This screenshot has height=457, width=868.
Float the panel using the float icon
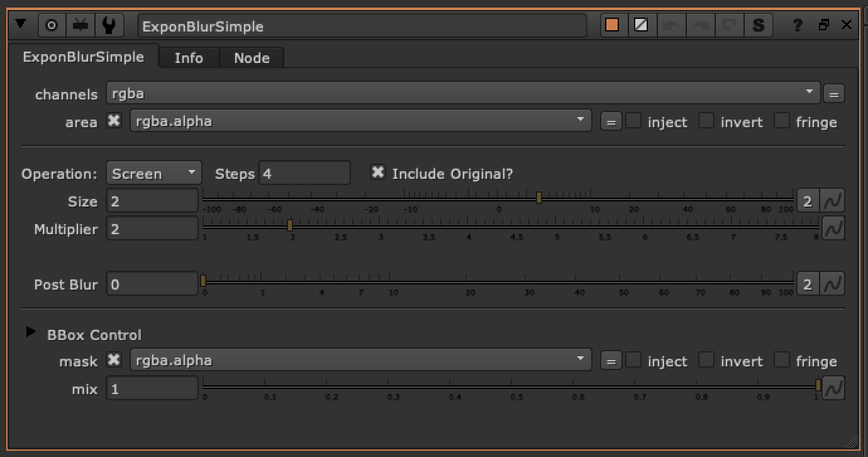(x=824, y=26)
